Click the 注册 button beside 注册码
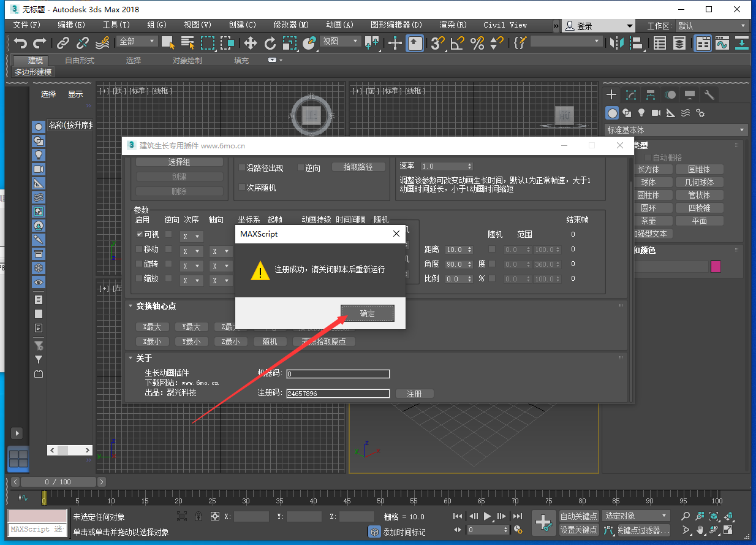Screen dimensions: 756x545 (x=415, y=394)
